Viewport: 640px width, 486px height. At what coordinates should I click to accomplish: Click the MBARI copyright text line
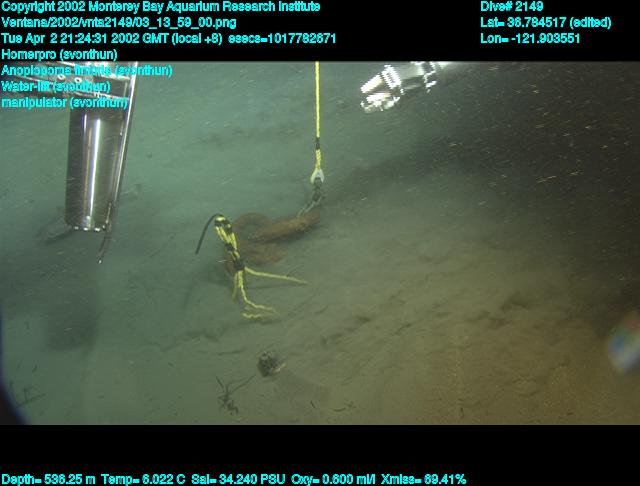click(161, 7)
